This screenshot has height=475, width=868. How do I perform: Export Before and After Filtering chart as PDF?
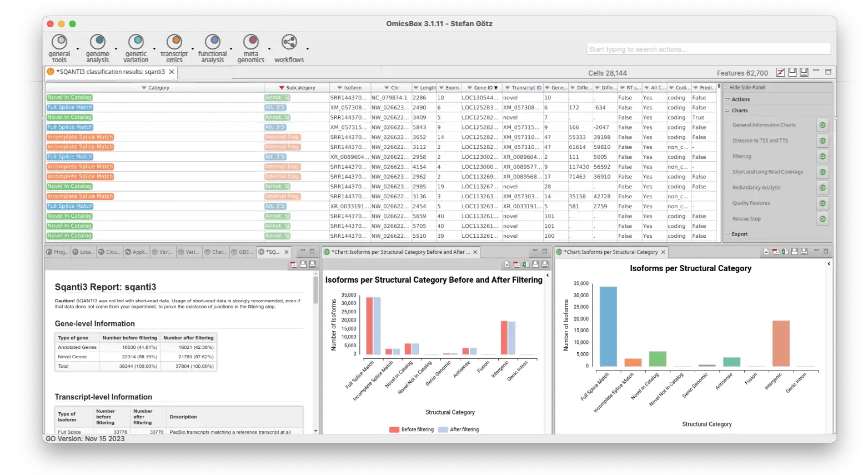tap(516, 264)
